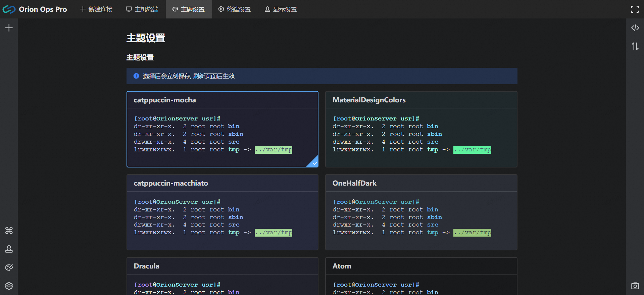Screen dimensions: 644x295
Task: Click the palette theme icon in sidebar
Action: 9,267
